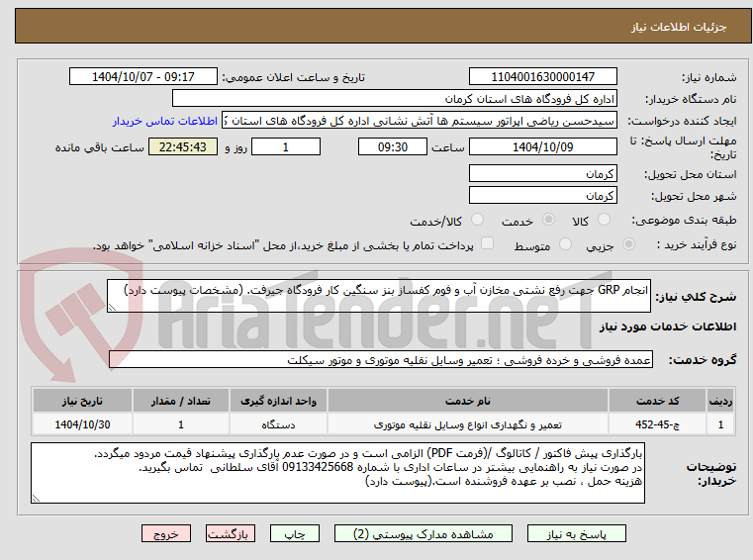The width and height of the screenshot is (753, 560).
Task: Select the کالا/خدمت radio option
Action: [x=477, y=220]
